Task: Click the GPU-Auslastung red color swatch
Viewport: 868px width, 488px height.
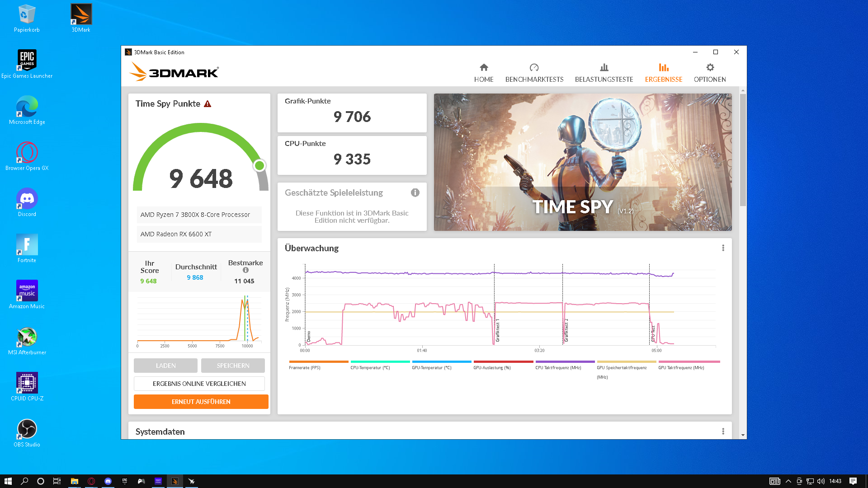Action: click(x=503, y=362)
